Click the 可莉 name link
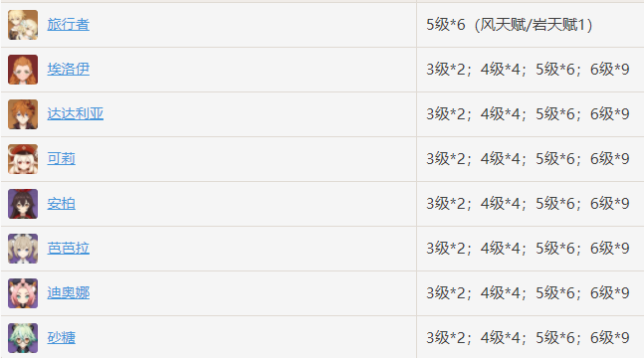This screenshot has width=644, height=358. point(61,158)
